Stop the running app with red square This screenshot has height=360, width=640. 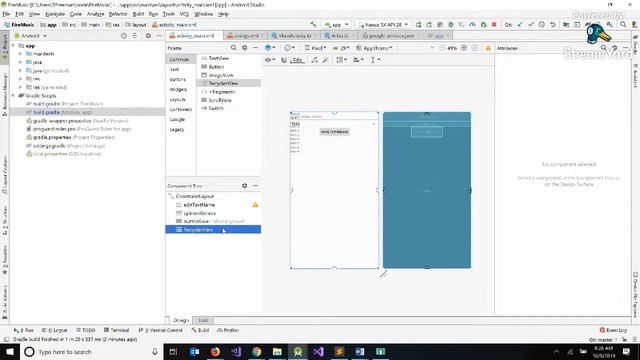point(494,24)
